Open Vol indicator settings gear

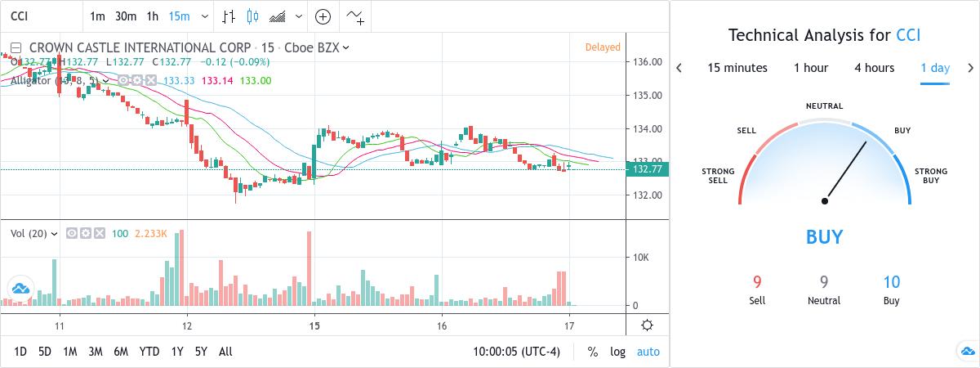tap(86, 233)
